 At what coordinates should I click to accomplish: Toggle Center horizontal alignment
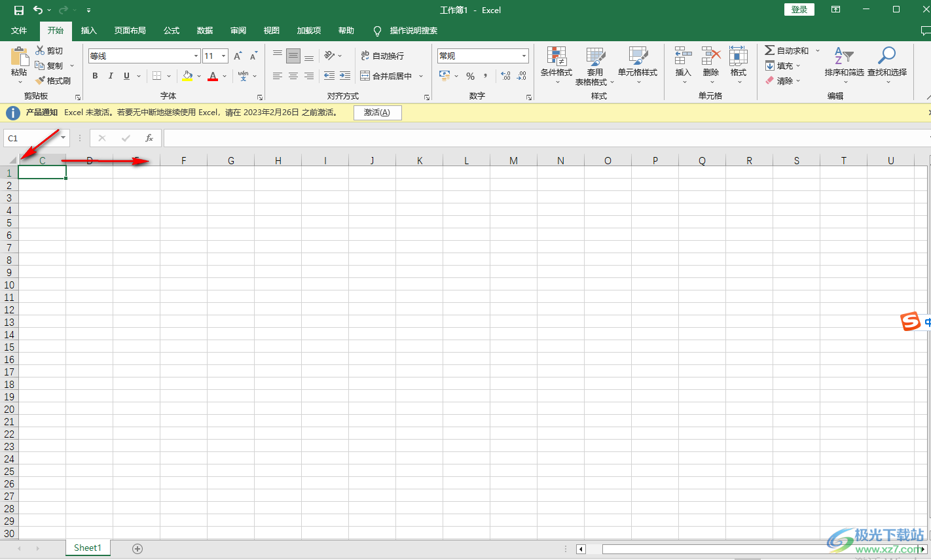click(293, 77)
